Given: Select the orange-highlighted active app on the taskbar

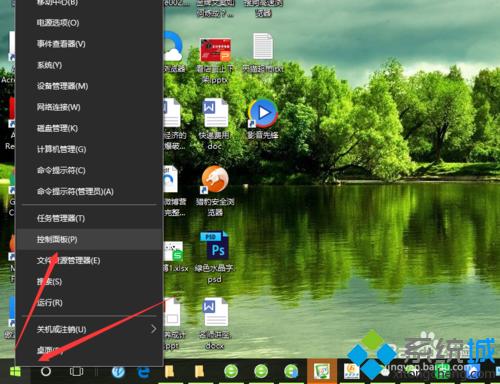Looking at the screenshot, I should point(321,371).
